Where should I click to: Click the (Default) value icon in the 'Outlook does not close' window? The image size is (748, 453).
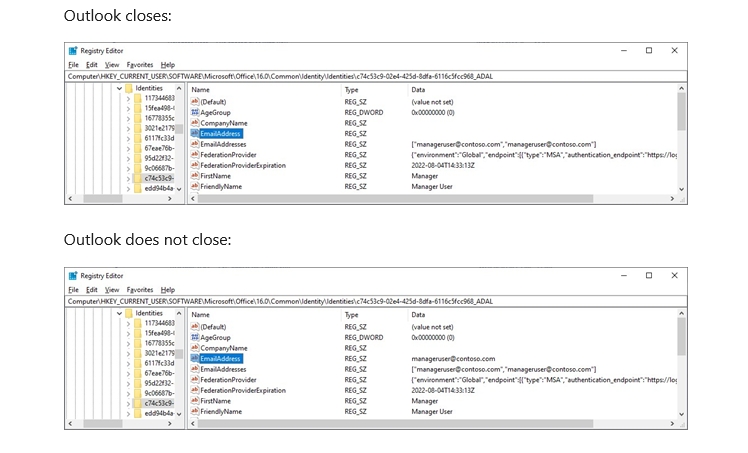[195, 327]
